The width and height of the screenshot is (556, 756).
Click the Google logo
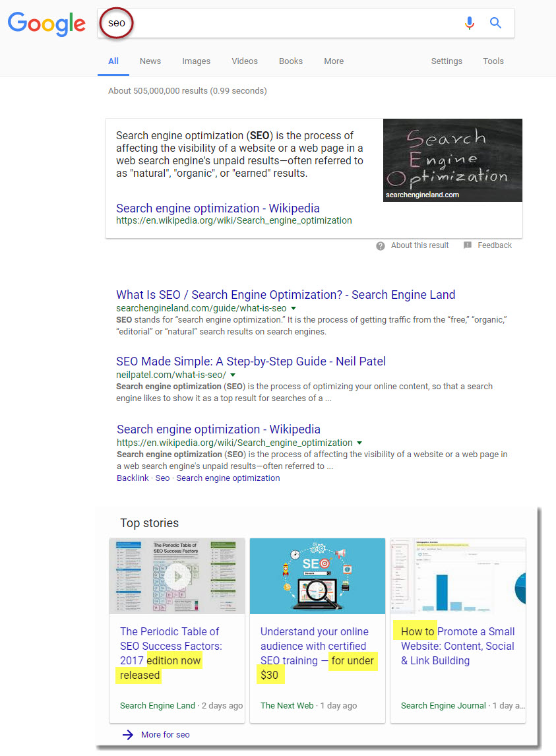point(47,24)
